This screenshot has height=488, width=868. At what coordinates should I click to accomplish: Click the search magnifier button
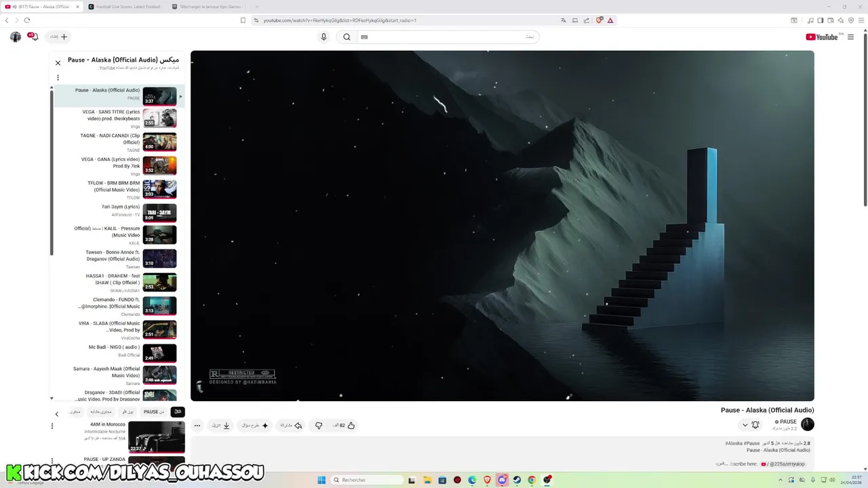click(347, 37)
